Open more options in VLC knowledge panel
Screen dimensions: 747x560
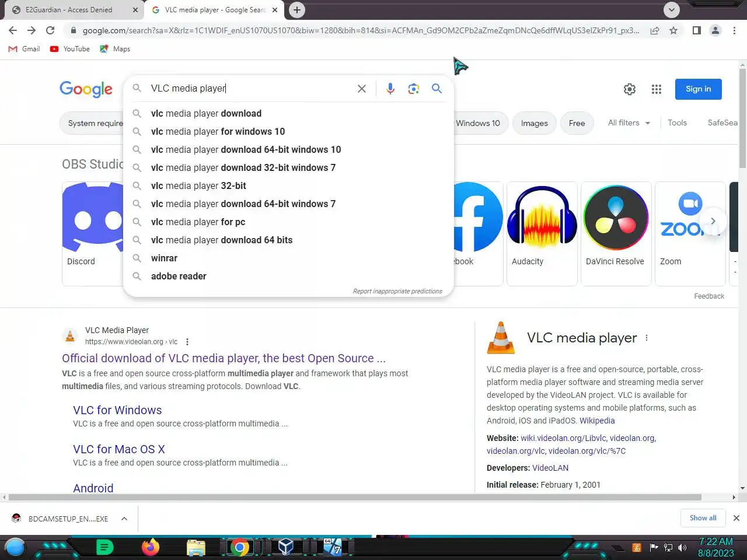coord(647,338)
